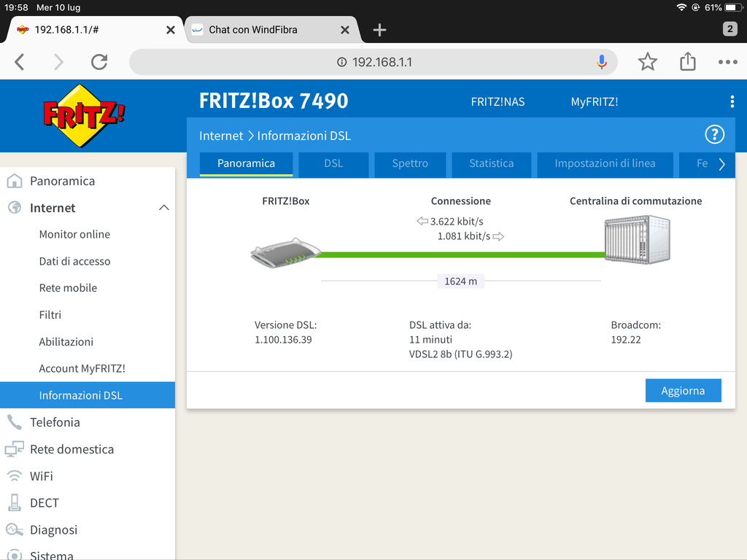747x560 pixels.
Task: Open Monitor online in the sidebar
Action: [75, 234]
